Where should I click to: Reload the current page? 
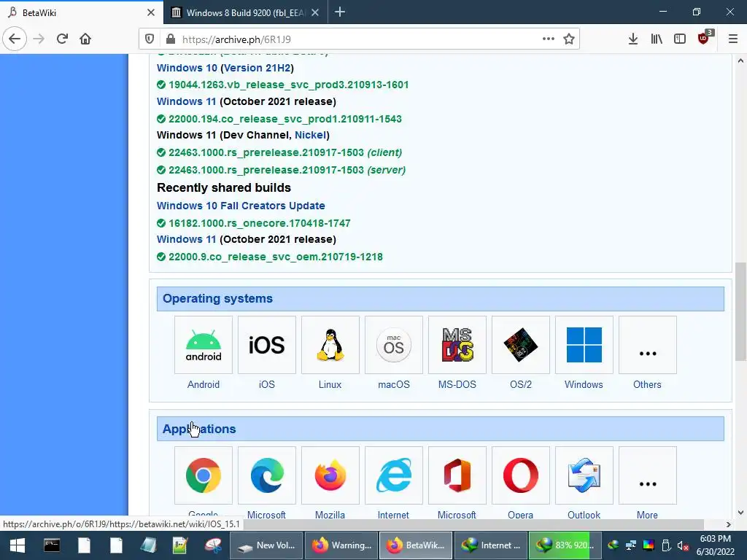(63, 39)
